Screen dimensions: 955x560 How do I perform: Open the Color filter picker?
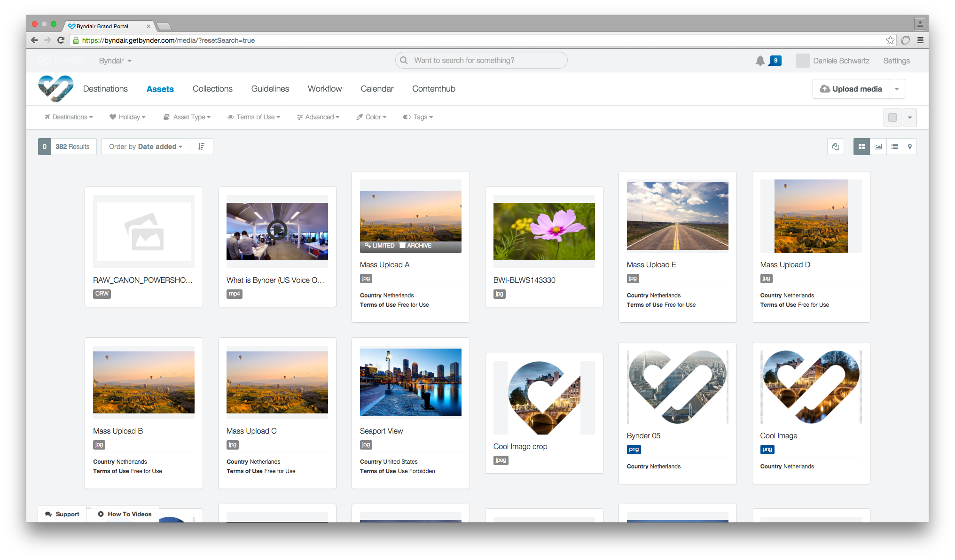point(371,117)
